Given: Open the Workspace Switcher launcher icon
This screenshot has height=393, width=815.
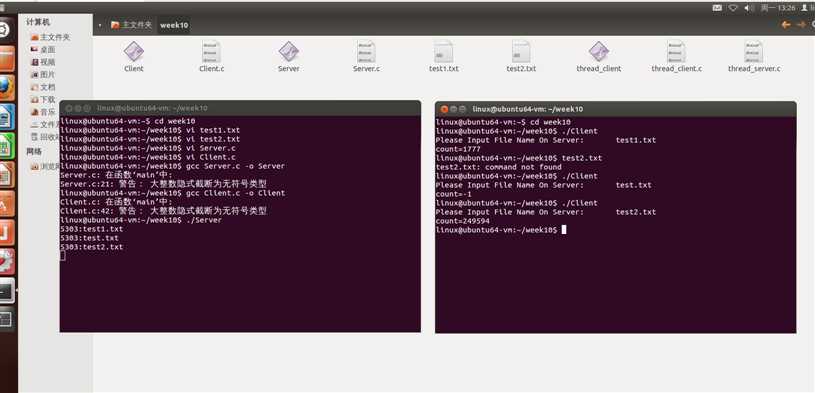Looking at the screenshot, I should tap(6, 319).
